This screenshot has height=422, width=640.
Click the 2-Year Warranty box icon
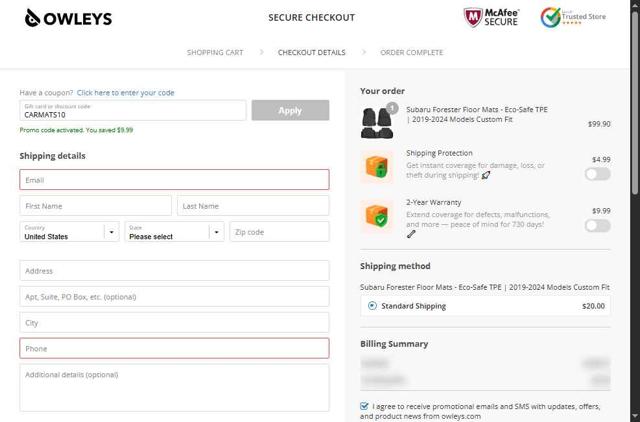pyautogui.click(x=377, y=216)
